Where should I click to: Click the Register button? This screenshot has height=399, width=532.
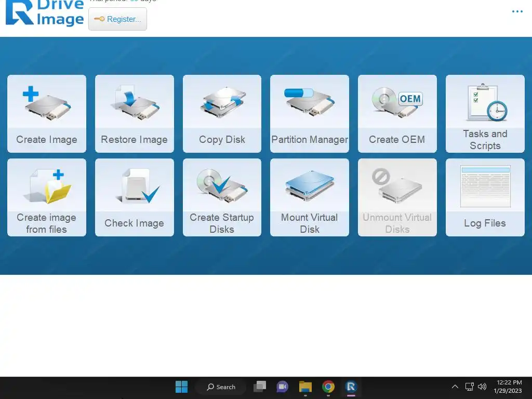tap(118, 19)
